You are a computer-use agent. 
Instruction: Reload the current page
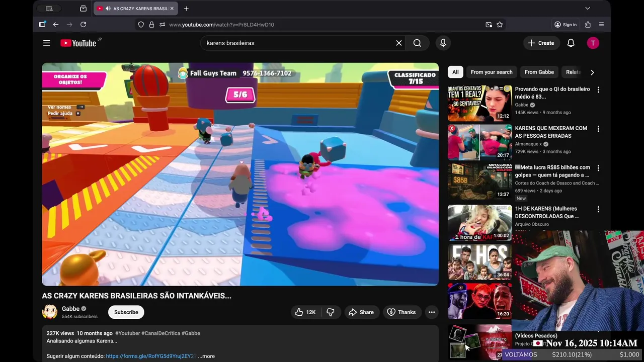coord(84,25)
